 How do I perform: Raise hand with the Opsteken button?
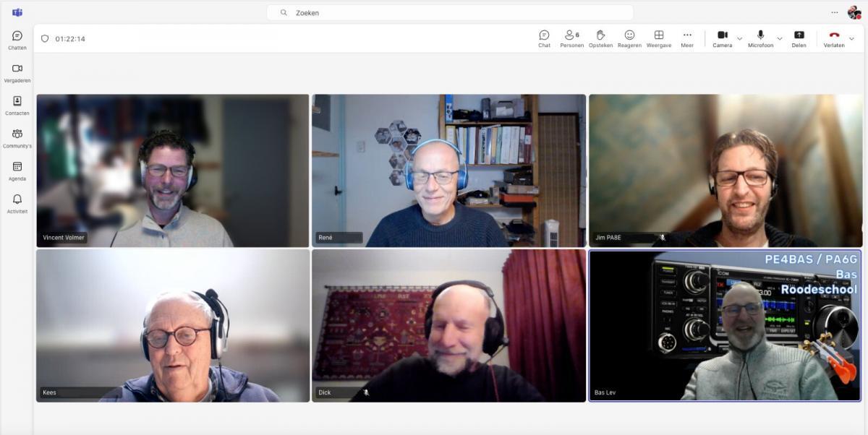600,38
